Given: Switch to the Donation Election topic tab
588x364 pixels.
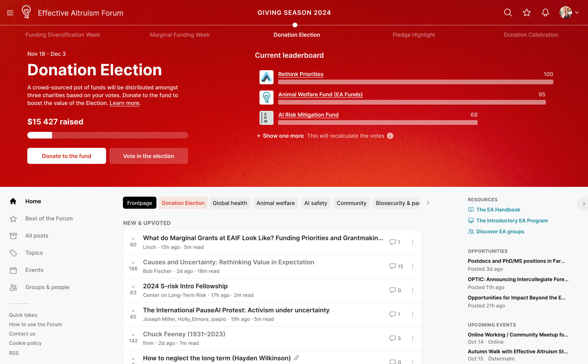Looking at the screenshot, I should pos(183,203).
